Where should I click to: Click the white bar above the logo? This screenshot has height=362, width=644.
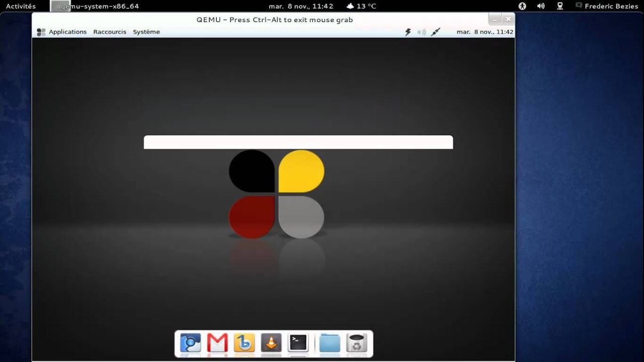298,142
